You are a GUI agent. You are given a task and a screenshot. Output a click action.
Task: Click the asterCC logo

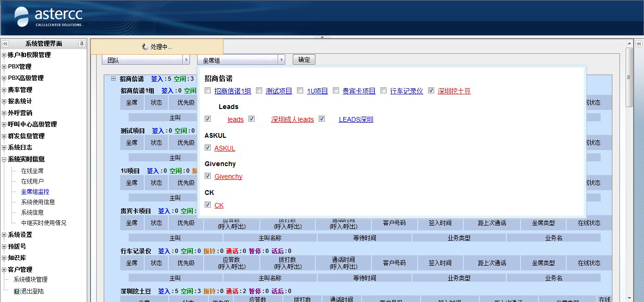click(48, 17)
